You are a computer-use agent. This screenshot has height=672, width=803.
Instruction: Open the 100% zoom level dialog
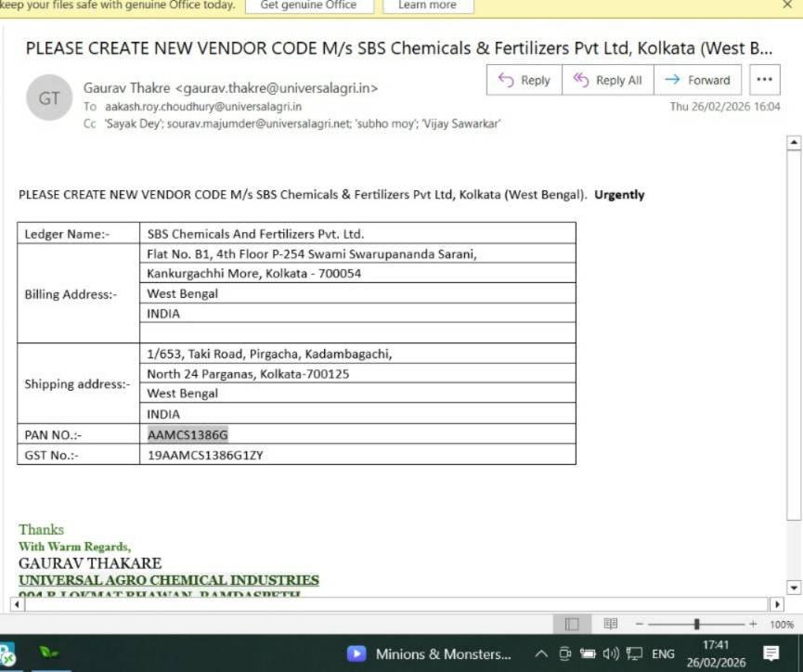(x=782, y=625)
